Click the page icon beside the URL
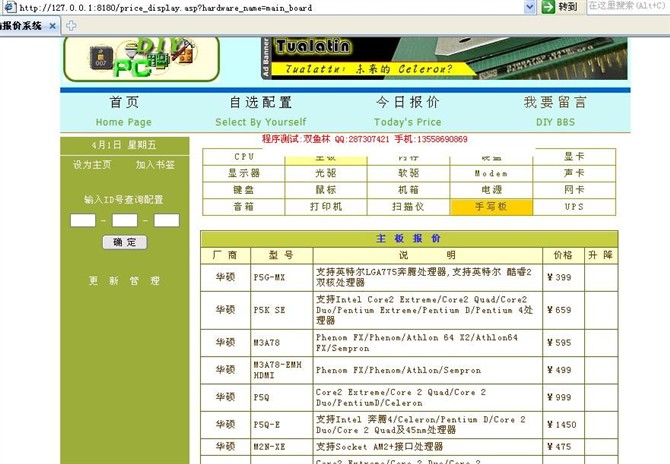The width and height of the screenshot is (670, 464). tap(9, 7)
